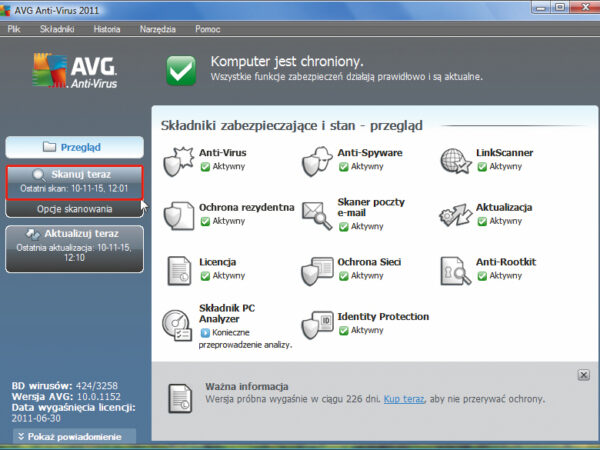Open the Składnik PC Analyzer icon
This screenshot has width=600, height=450.
(177, 324)
